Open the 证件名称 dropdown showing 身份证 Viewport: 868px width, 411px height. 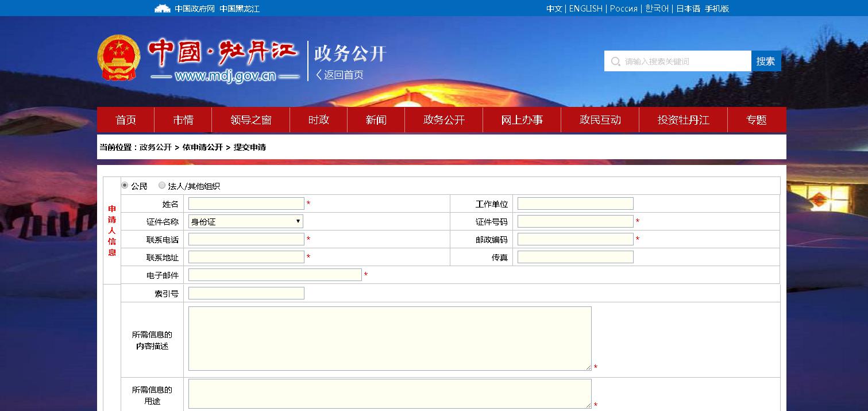click(x=245, y=222)
